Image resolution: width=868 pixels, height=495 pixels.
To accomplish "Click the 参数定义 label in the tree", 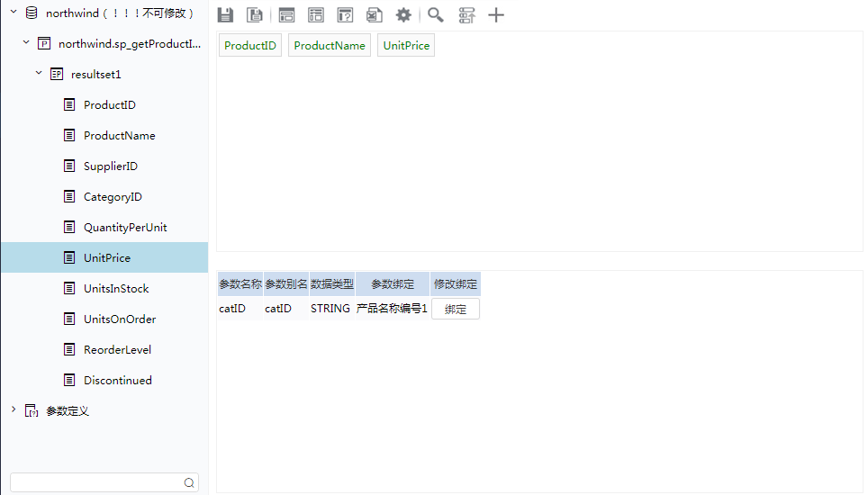I will tap(67, 411).
